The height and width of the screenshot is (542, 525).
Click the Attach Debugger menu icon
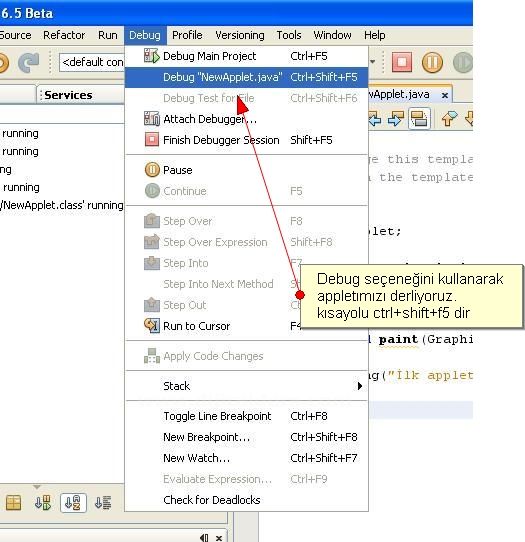[151, 119]
